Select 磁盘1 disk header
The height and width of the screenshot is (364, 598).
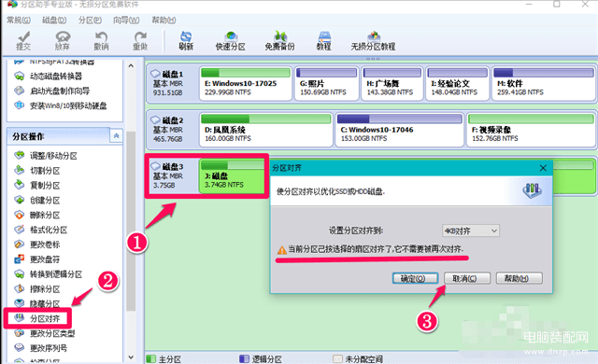click(x=172, y=83)
